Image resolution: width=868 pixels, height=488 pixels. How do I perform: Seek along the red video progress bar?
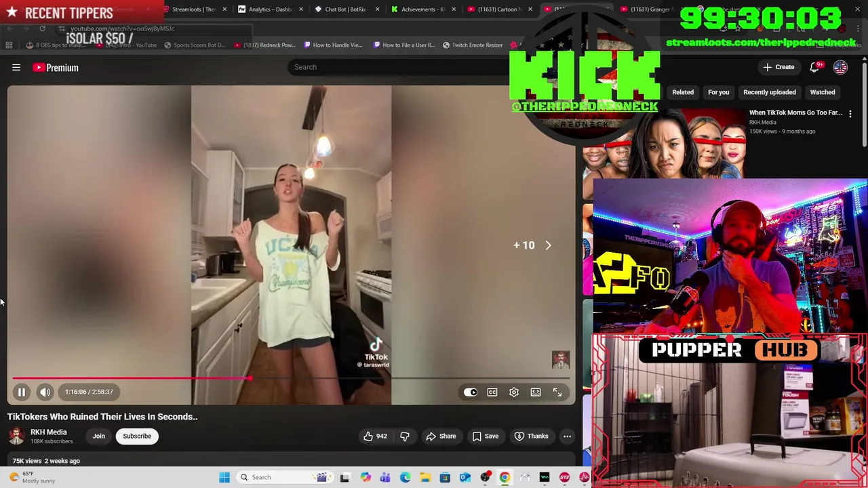[x=291, y=378]
